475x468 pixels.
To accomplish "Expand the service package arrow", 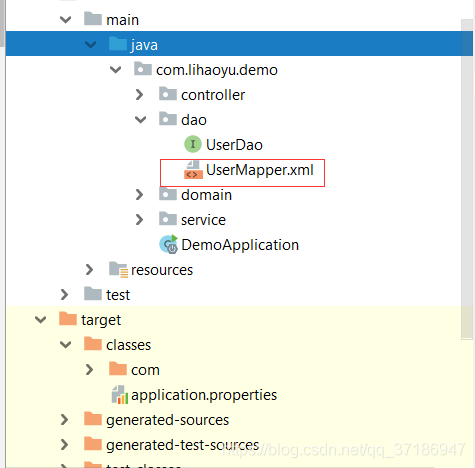I will 140,220.
